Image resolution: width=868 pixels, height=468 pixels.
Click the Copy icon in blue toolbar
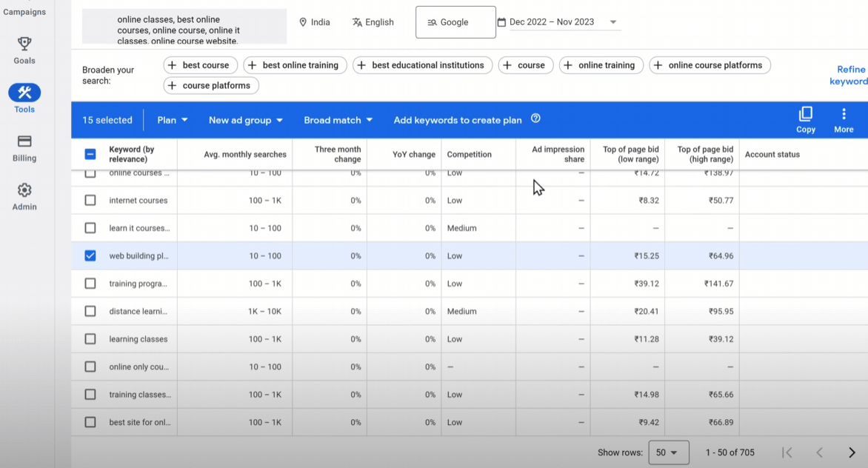[805, 118]
